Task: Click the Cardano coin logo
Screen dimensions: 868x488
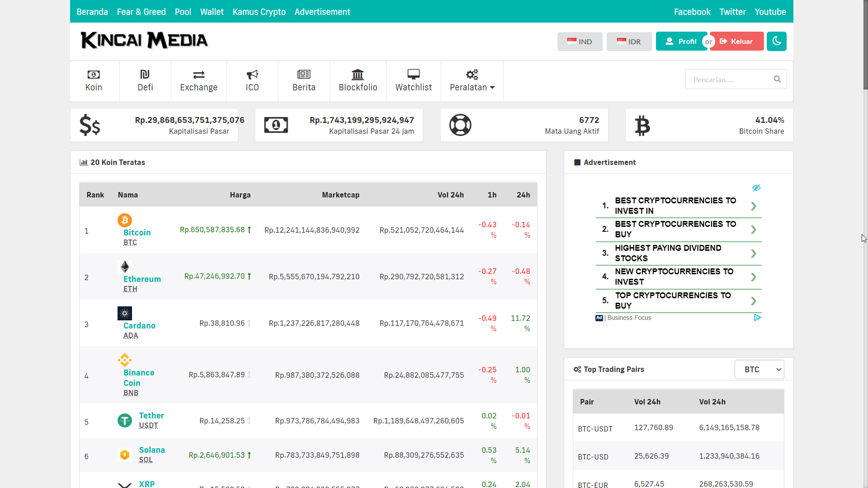Action: tap(125, 313)
